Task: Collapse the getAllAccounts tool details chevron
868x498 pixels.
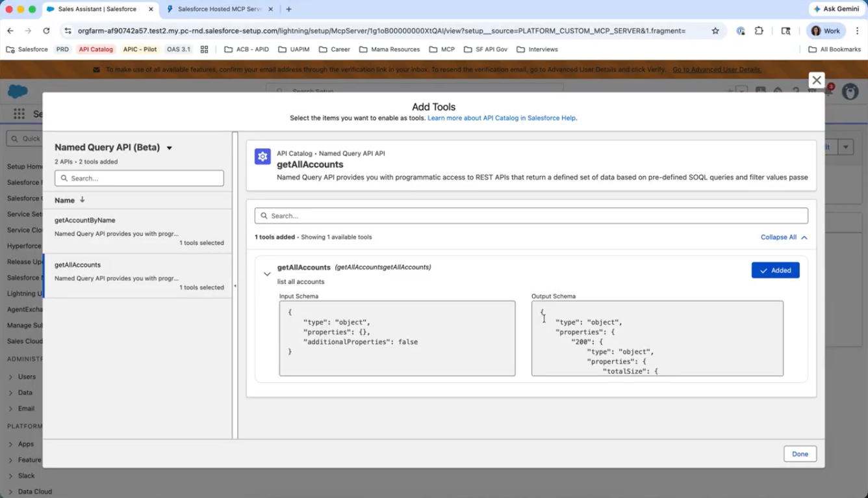Action: (267, 274)
